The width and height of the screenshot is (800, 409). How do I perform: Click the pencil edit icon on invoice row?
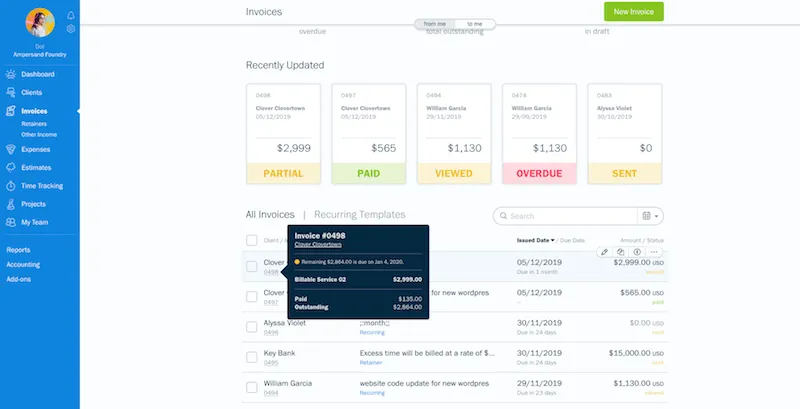pos(604,252)
